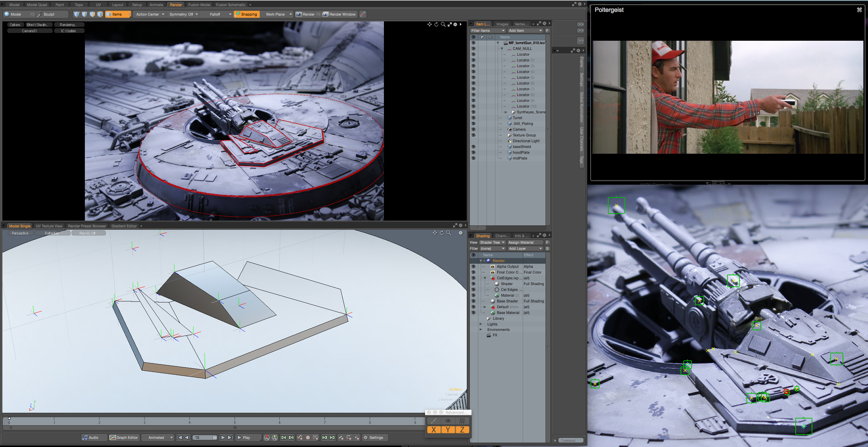The height and width of the screenshot is (447, 868).
Task: Expand the Lights section in Shader Tree
Action: [x=481, y=324]
